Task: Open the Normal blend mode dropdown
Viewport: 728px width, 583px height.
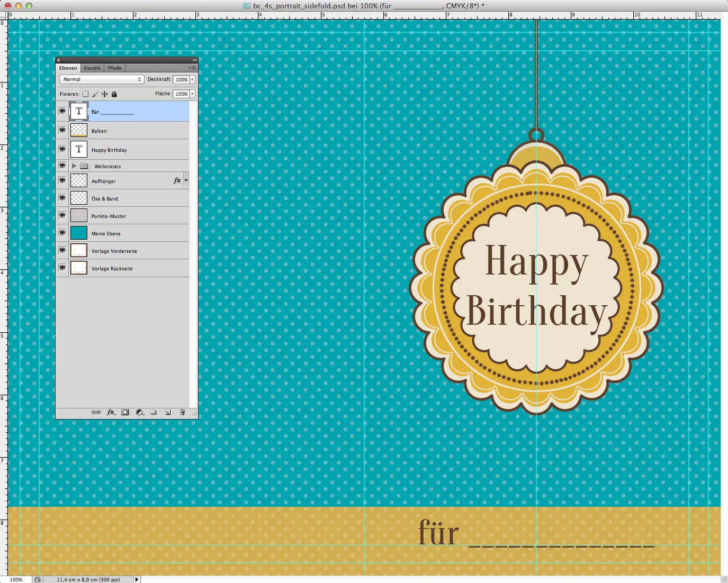Action: [x=101, y=79]
